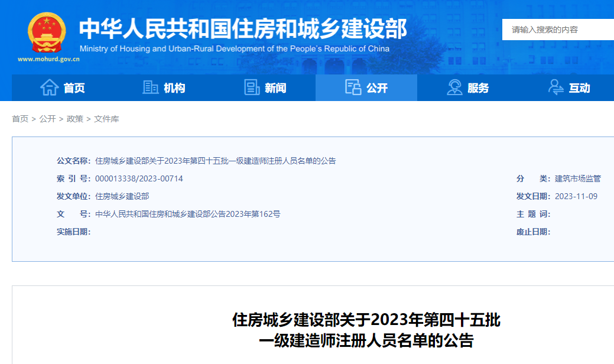Open the 服务 navigation tab
The width and height of the screenshot is (614, 364).
467,87
